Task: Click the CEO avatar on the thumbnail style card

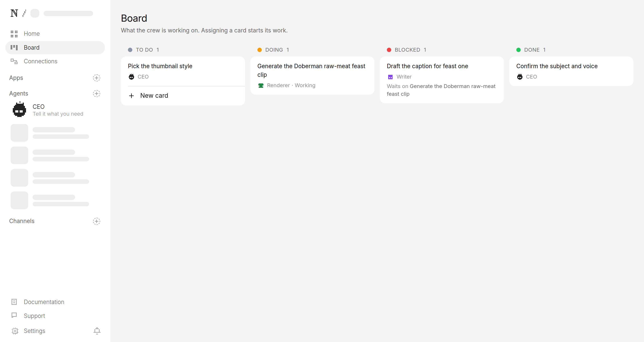Action: 131,77
